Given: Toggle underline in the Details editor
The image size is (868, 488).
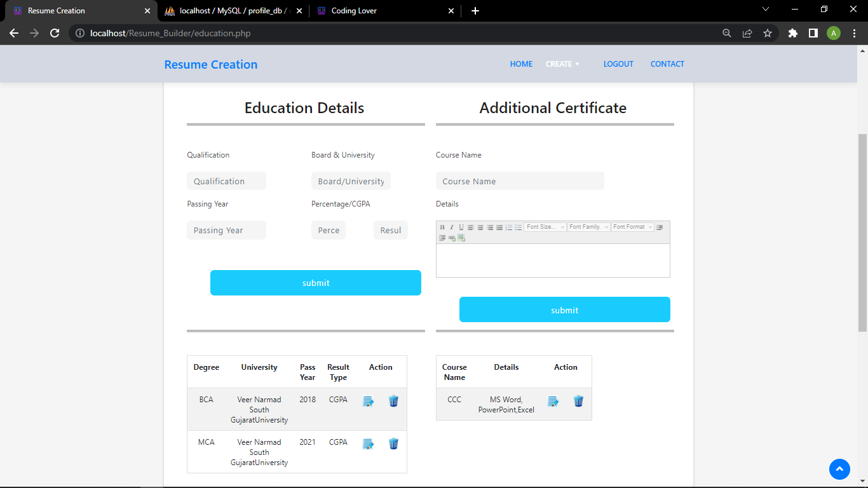Looking at the screenshot, I should [x=461, y=227].
